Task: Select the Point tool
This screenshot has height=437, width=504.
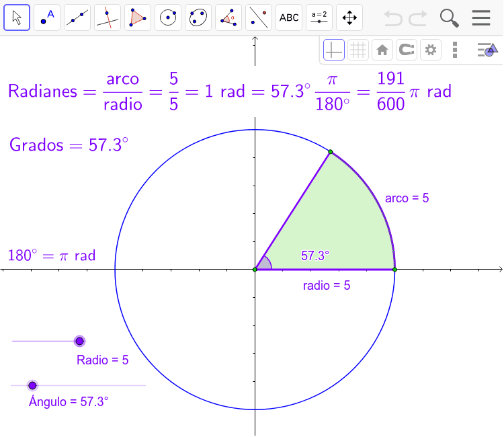Action: click(47, 17)
